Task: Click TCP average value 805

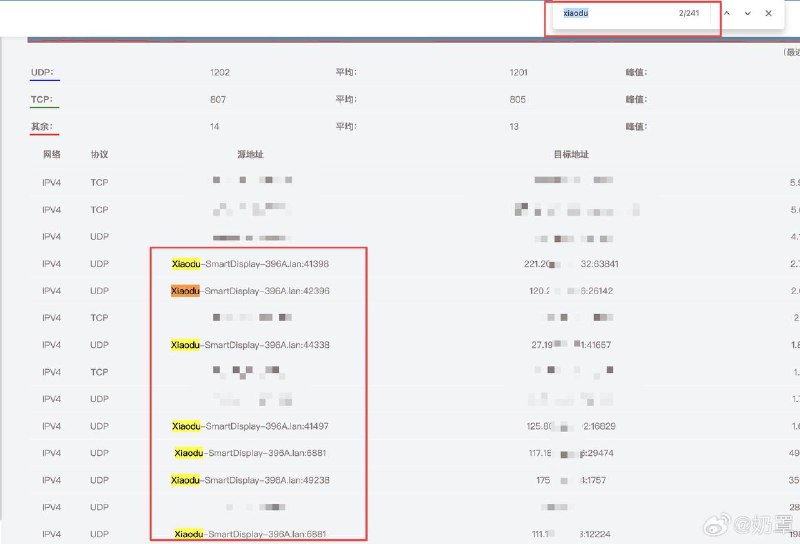Action: (517, 100)
